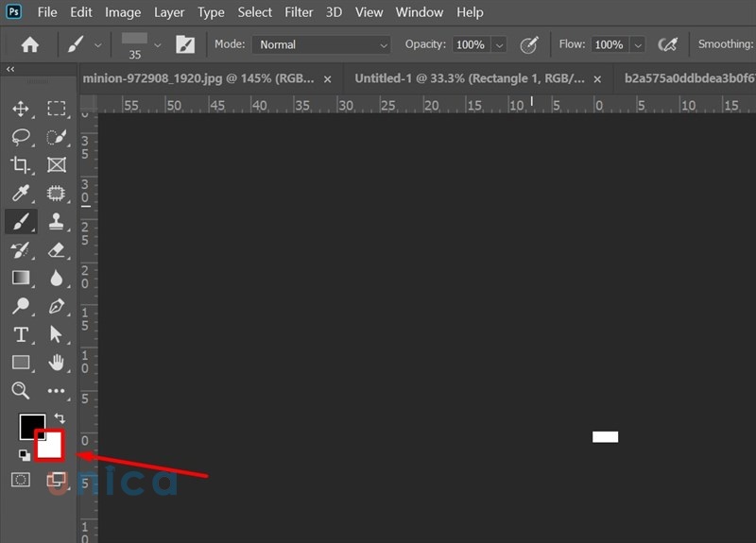Click the Opacity 100% input field
The width and height of the screenshot is (756, 543).
tap(471, 44)
